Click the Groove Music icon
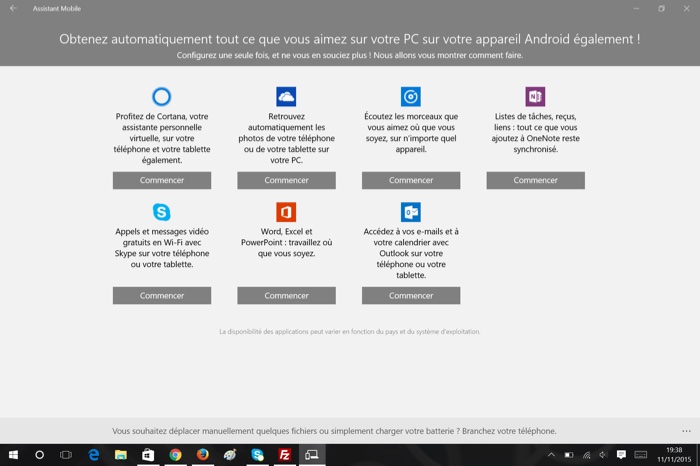This screenshot has height=466, width=700. click(x=411, y=96)
